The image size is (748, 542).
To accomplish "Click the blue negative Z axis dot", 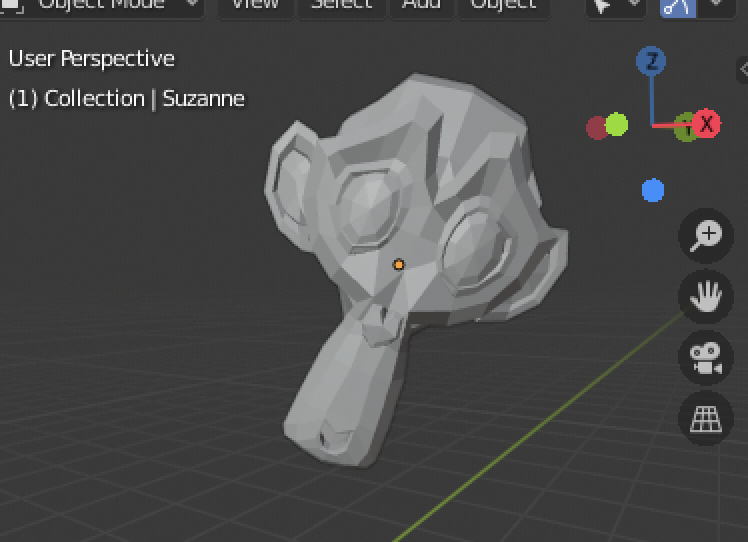I will 653,190.
